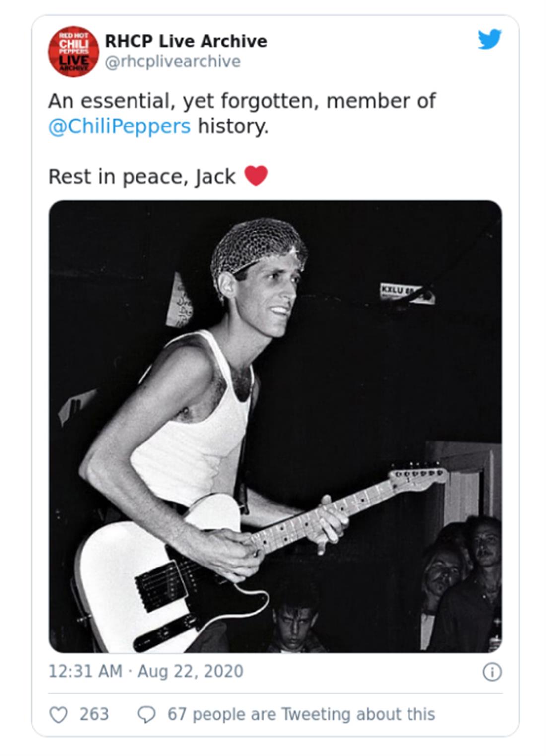
Task: Click the red heart emoji in tweet
Action: tap(256, 176)
